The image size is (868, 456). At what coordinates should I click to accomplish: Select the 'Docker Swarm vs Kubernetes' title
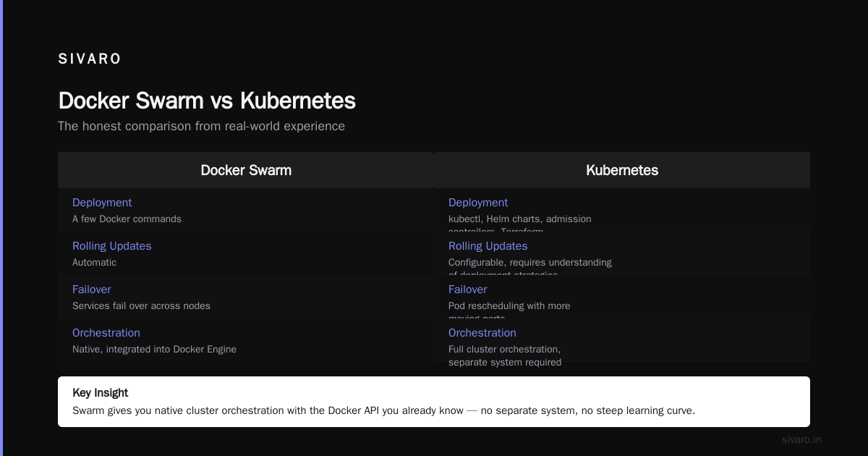coord(207,101)
